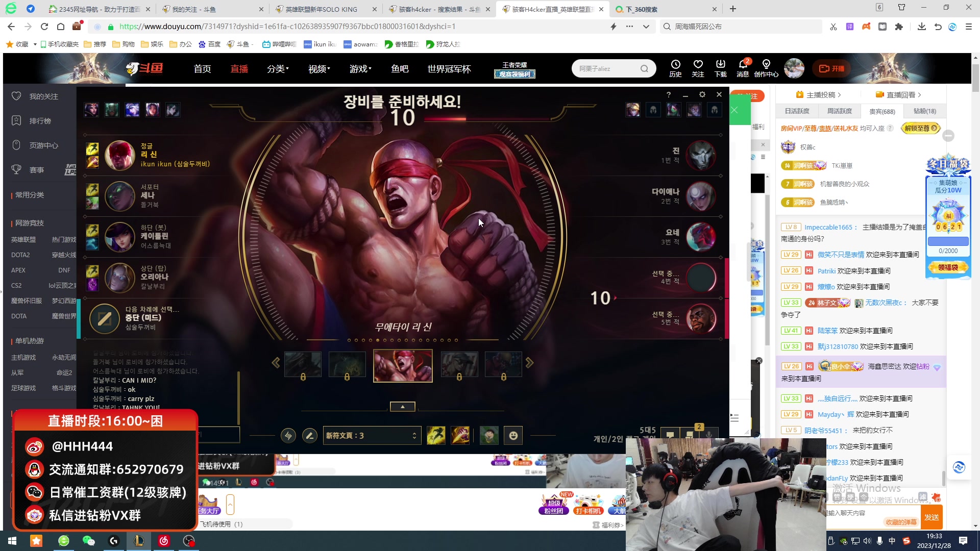Expand 主播投稿 arrow link
Viewport: 980px width, 551px height.
click(819, 95)
